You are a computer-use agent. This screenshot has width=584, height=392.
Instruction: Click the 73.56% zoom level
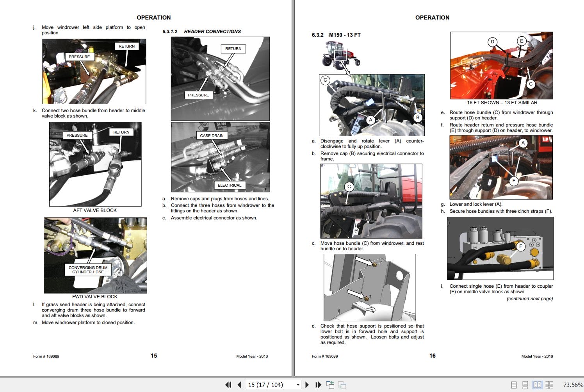coord(573,385)
